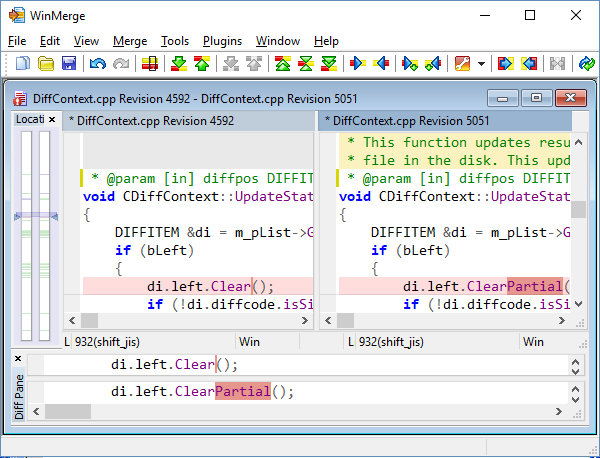Save the file with the floppy disk icon
600x458 pixels.
[x=69, y=64]
